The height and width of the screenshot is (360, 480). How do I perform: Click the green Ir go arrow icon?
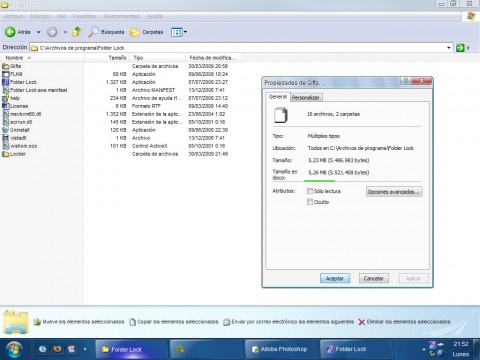pyautogui.click(x=460, y=48)
